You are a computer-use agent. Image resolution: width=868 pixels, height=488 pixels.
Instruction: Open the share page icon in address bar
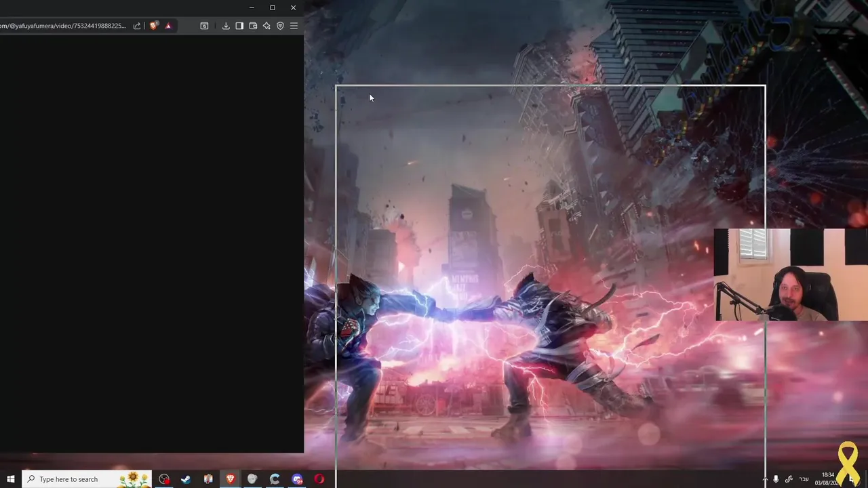(x=137, y=26)
